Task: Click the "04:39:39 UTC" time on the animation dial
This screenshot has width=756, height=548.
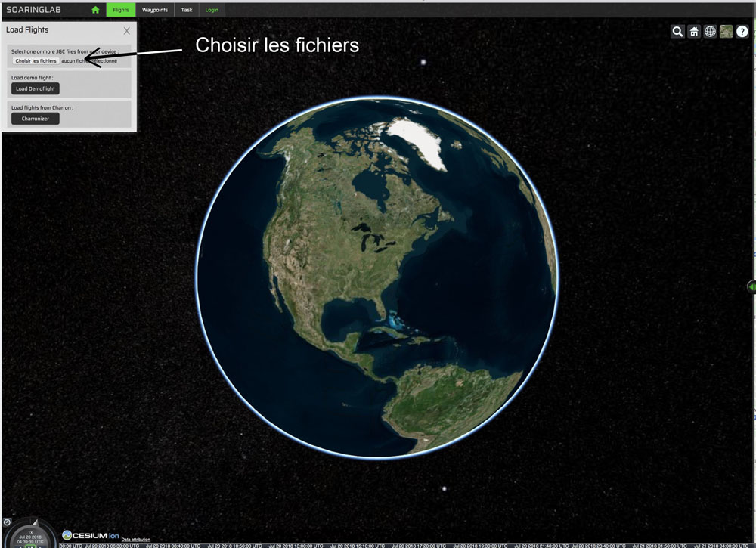Action: click(30, 542)
